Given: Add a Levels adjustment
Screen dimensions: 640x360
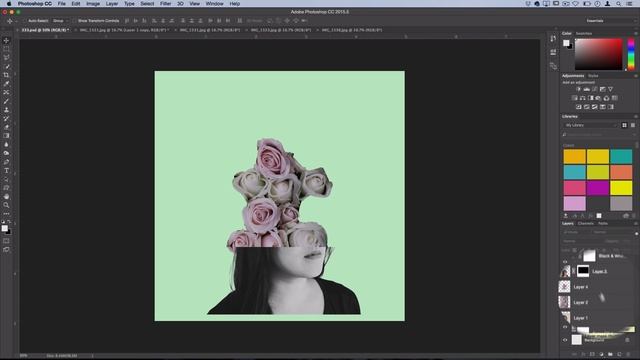Looking at the screenshot, I should click(x=587, y=89).
